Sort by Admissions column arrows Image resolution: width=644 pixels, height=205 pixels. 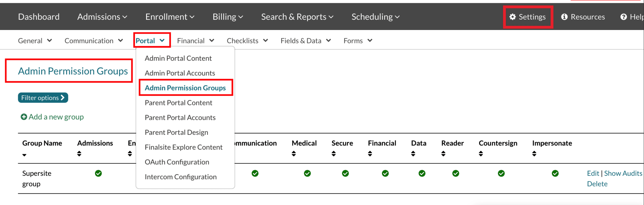point(79,154)
